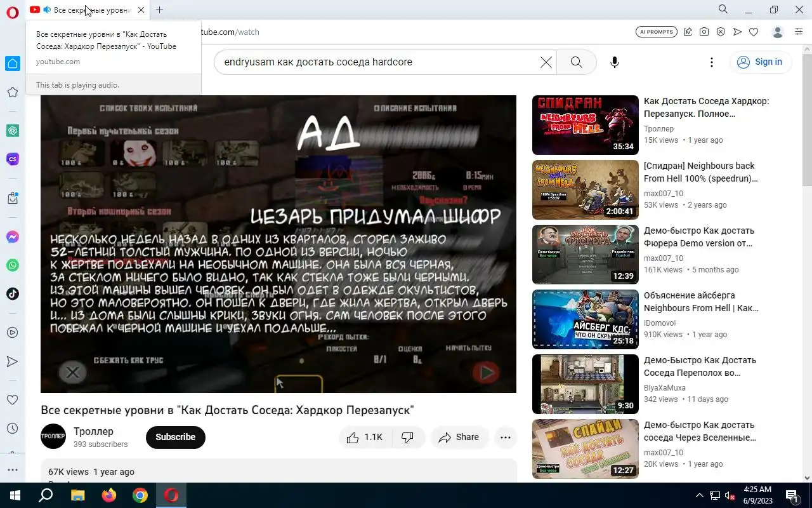Open 'Объяснение айсберга Neighbours From Hell' title
The height and width of the screenshot is (508, 812).
click(701, 302)
